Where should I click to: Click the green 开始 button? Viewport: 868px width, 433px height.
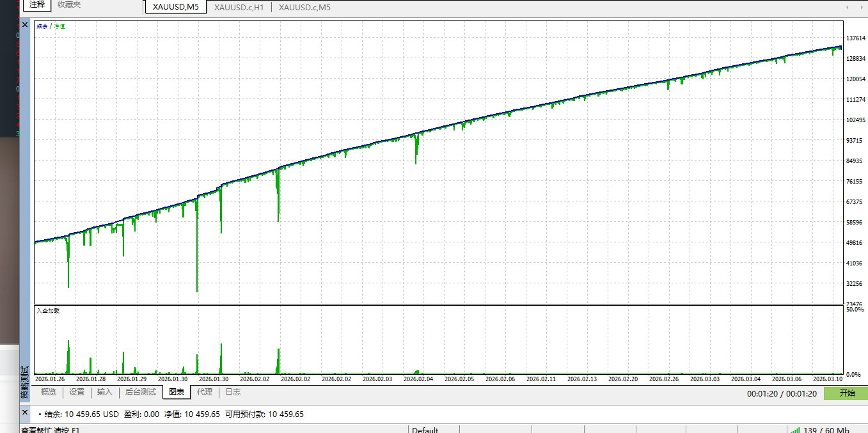coord(847,393)
